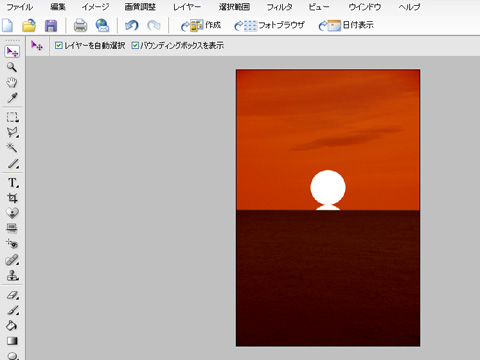
Task: Select the Red Eye Removal tool
Action: pos(12,244)
